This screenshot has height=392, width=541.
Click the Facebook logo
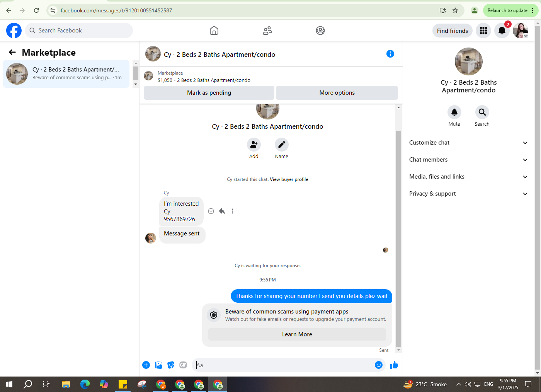coord(14,31)
